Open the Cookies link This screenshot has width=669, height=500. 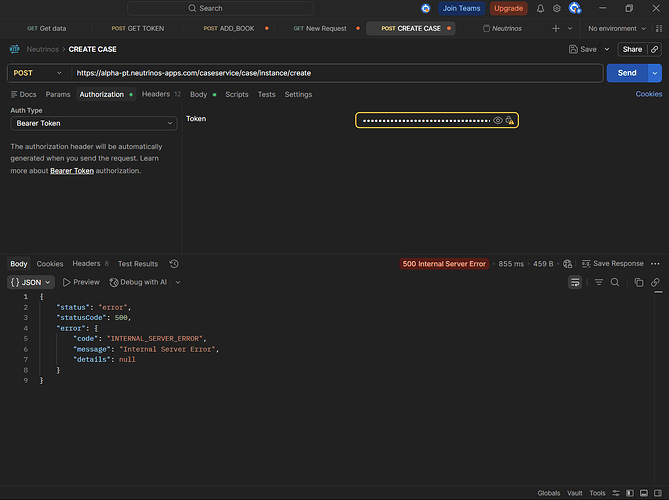pos(649,94)
